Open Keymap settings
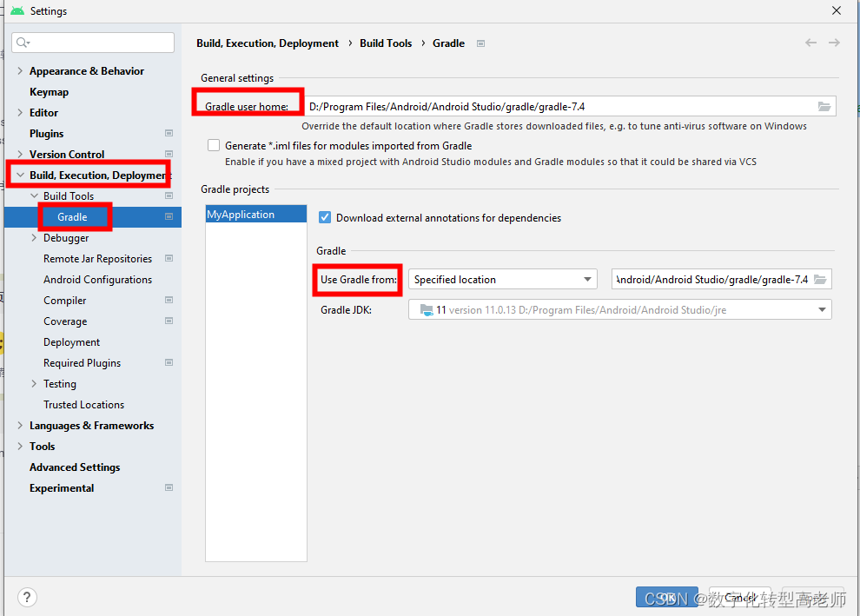Viewport: 860px width, 616px height. (x=49, y=91)
